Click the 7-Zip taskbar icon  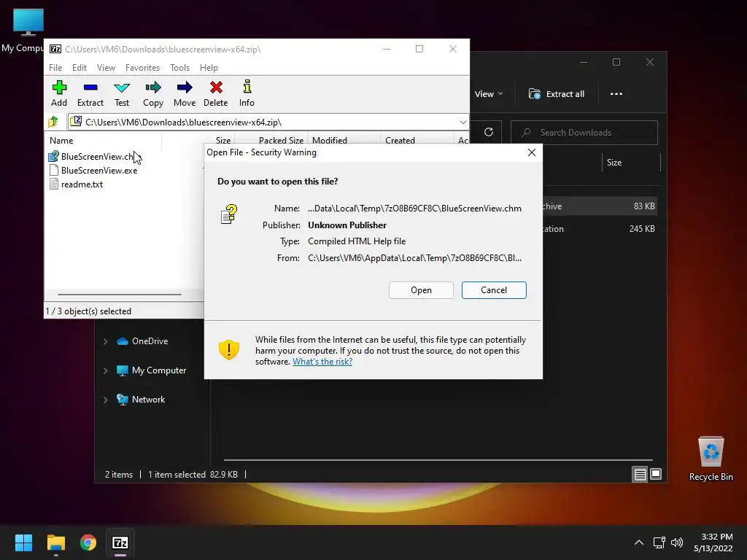coord(120,542)
